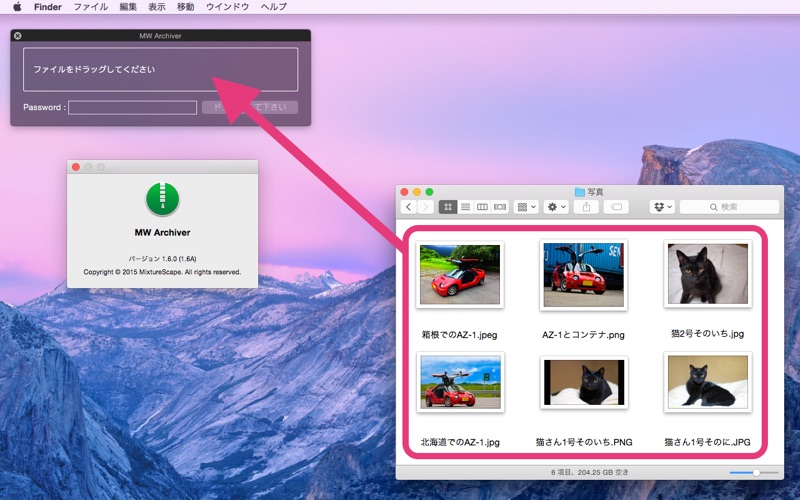Click the 検索 search field

click(730, 207)
